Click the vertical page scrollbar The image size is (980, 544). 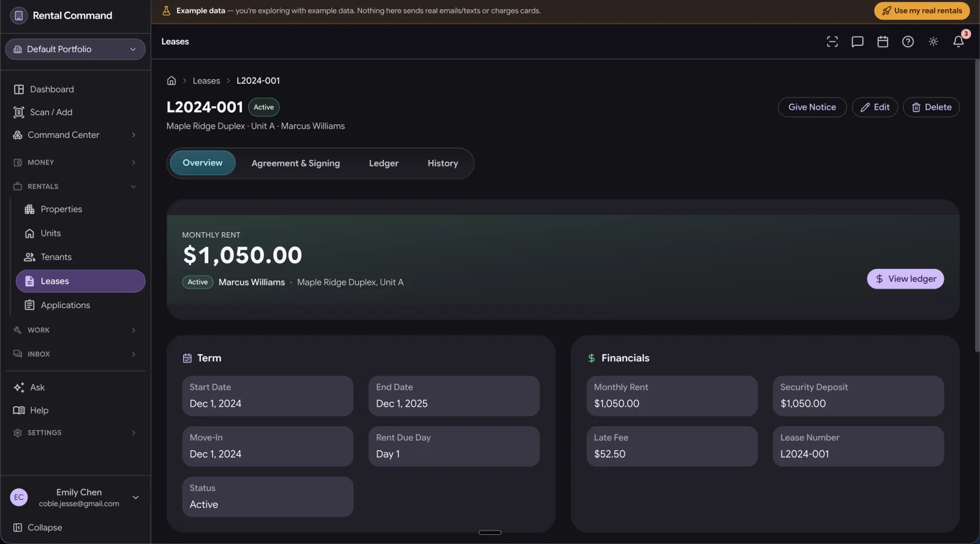[x=977, y=206]
